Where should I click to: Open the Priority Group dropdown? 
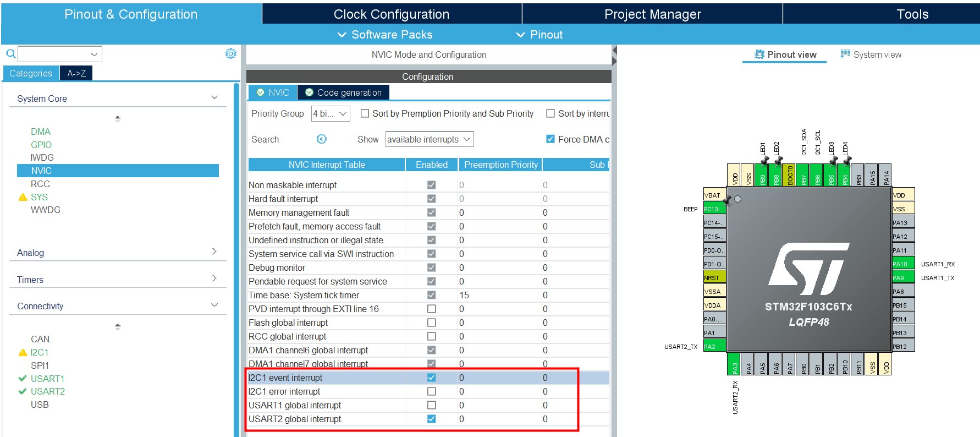pos(331,113)
